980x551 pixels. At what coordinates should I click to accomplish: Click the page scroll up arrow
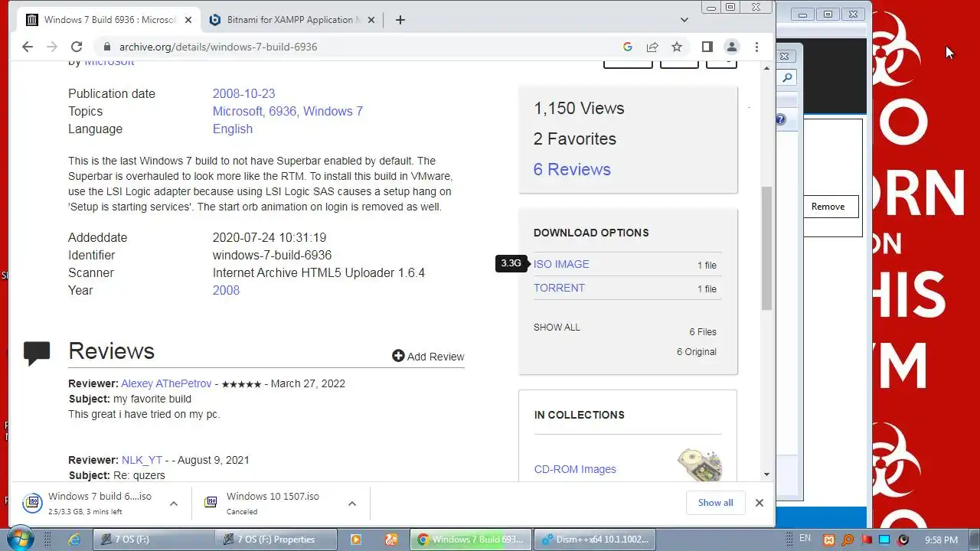click(766, 69)
